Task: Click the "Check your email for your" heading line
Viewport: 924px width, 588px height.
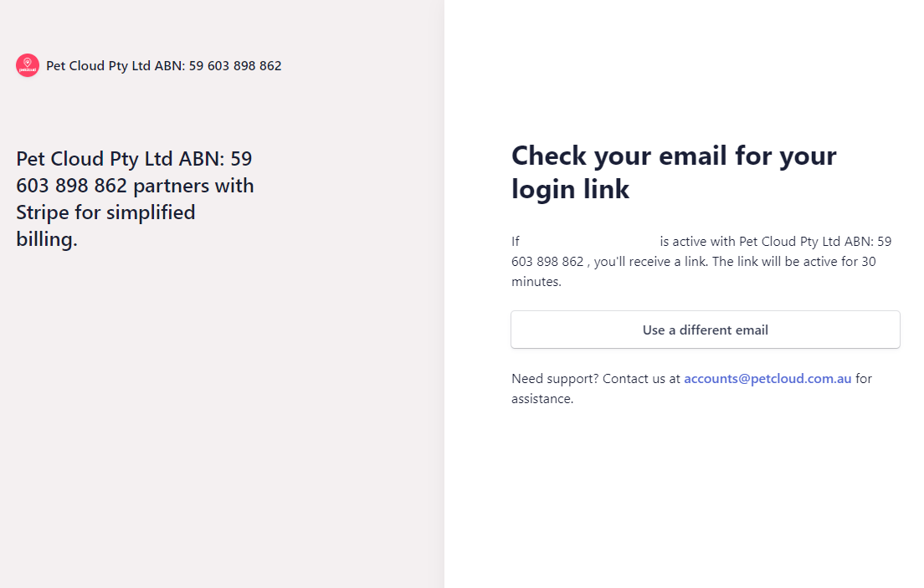Action: 674,156
